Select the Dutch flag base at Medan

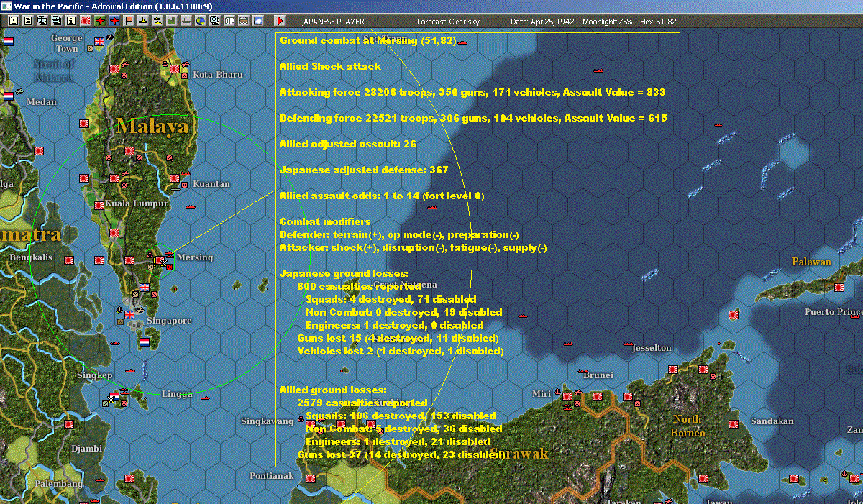click(9, 96)
